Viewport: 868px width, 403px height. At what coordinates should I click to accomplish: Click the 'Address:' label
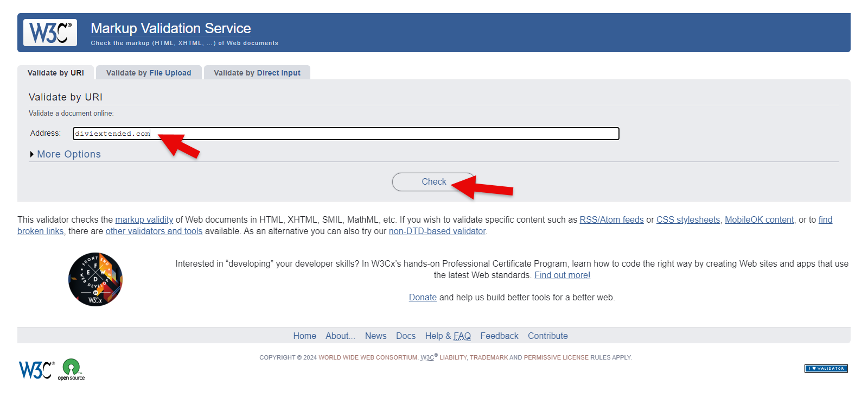pos(46,133)
